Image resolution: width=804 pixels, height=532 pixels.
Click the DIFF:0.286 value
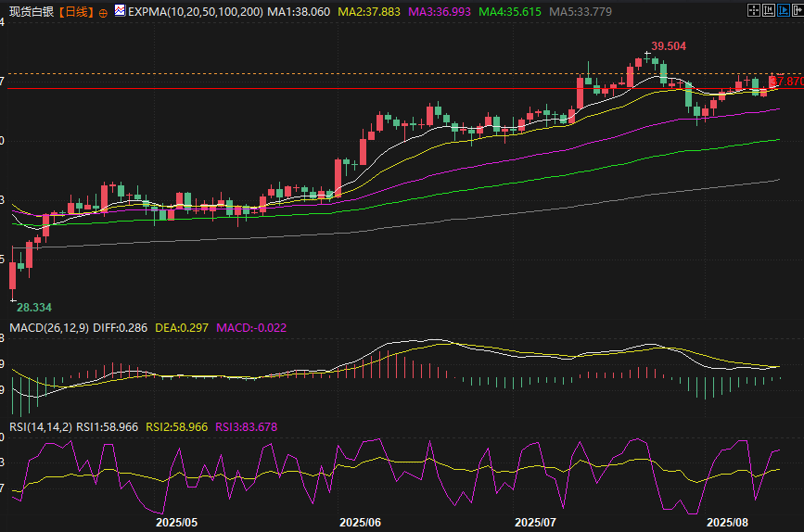pos(120,328)
